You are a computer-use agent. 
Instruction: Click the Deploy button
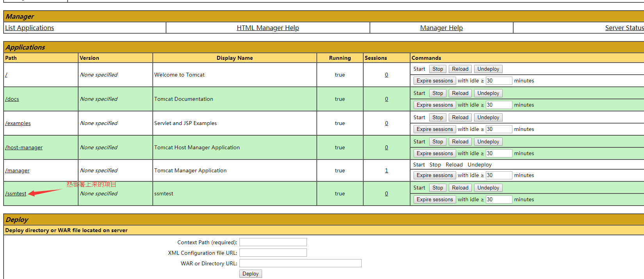(x=250, y=274)
